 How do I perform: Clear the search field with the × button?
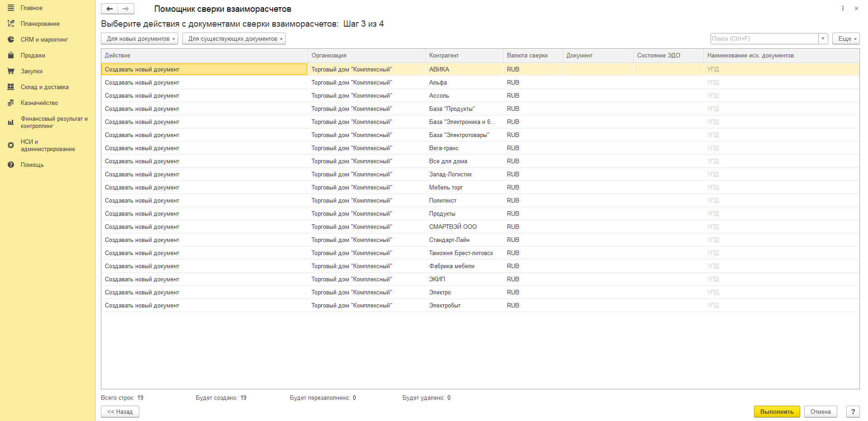pyautogui.click(x=823, y=38)
